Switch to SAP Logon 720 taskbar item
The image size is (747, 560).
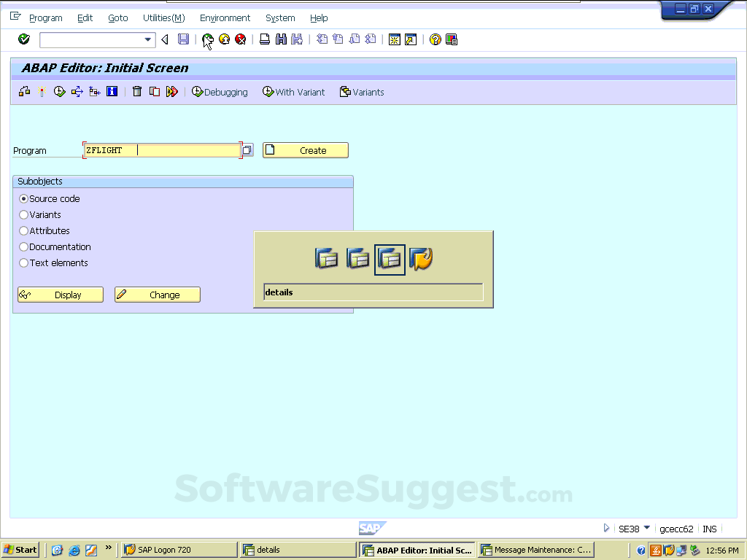(x=179, y=550)
